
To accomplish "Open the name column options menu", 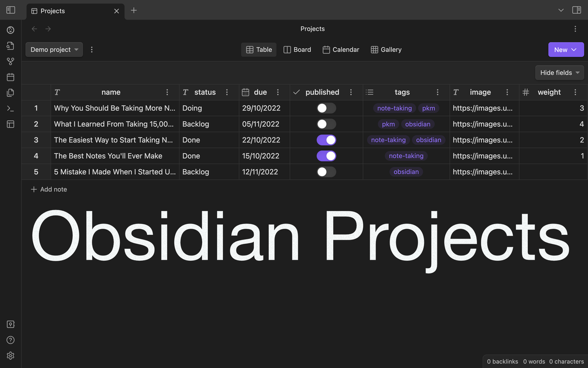I will click(167, 91).
